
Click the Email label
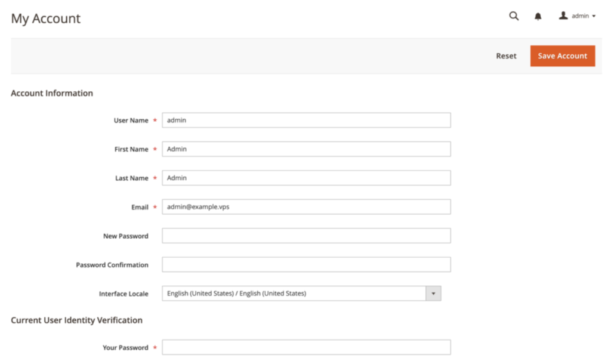[140, 207]
